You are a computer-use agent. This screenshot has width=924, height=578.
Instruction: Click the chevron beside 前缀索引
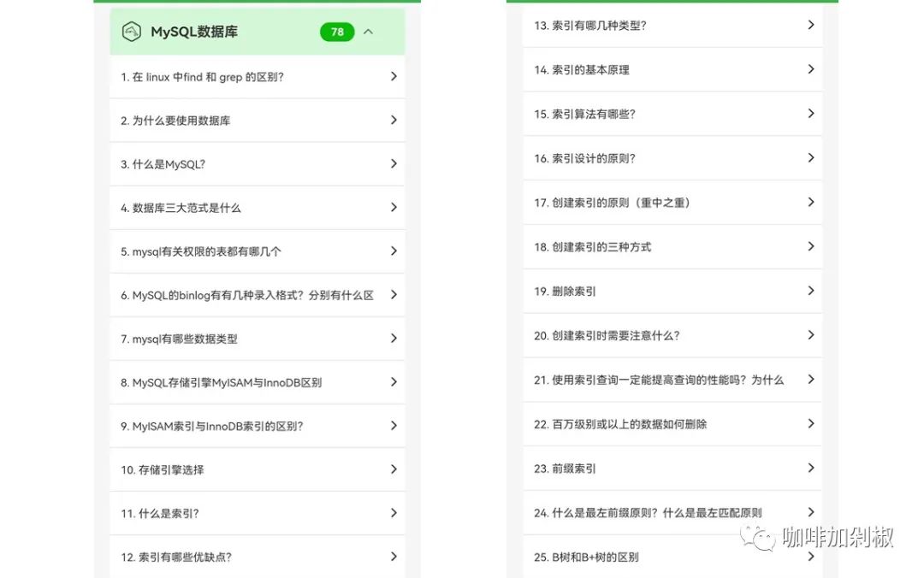click(811, 468)
